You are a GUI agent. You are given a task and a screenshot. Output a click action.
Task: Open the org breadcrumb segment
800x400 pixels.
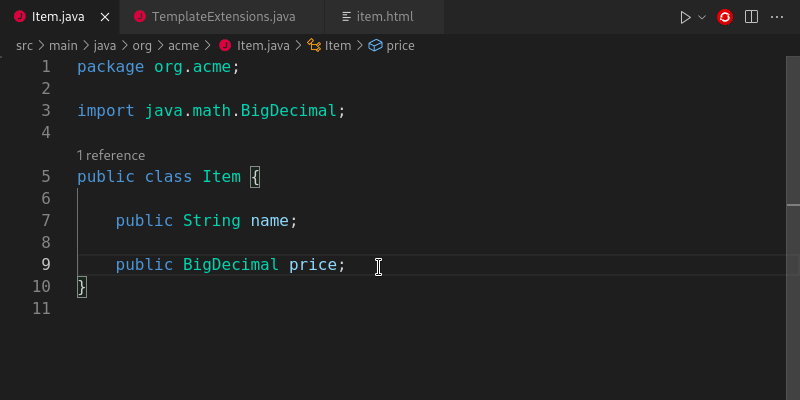coord(143,45)
